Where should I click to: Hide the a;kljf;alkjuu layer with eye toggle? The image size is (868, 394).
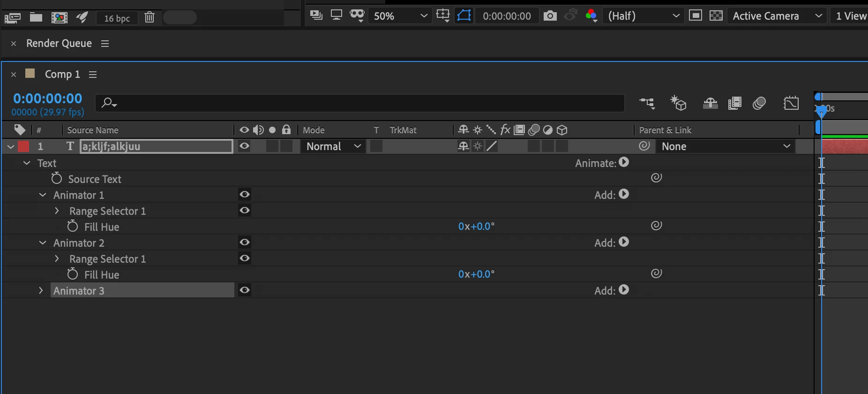click(x=244, y=146)
